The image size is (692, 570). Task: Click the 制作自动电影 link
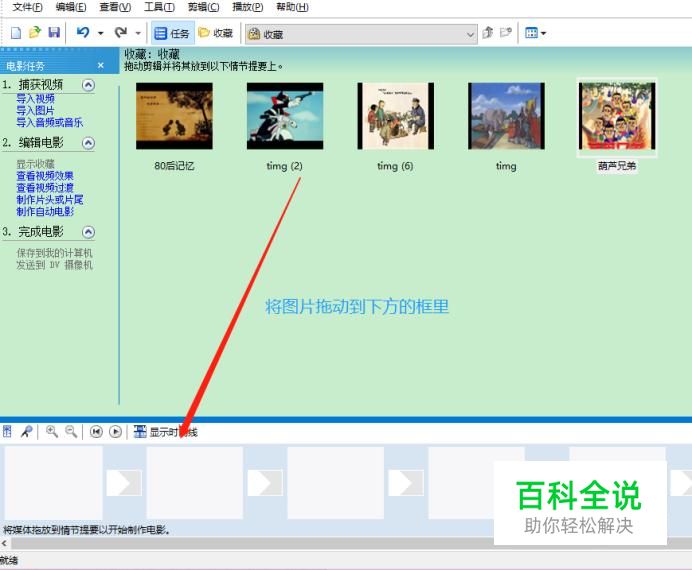(45, 211)
